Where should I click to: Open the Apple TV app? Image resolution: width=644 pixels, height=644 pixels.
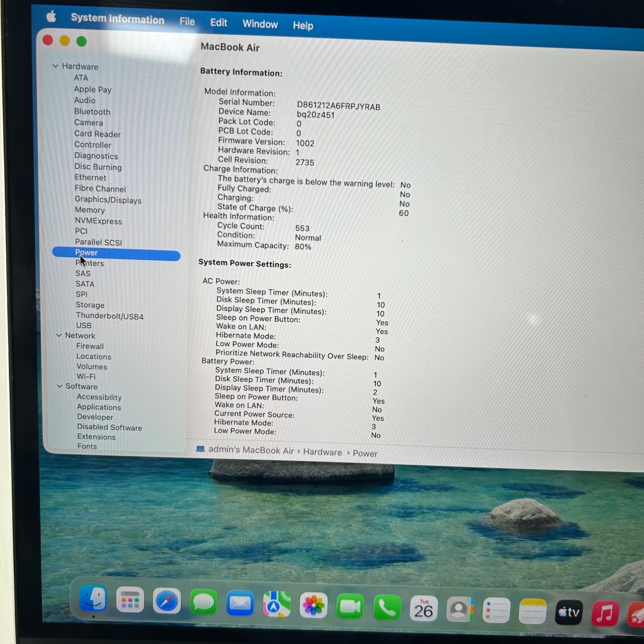(569, 612)
